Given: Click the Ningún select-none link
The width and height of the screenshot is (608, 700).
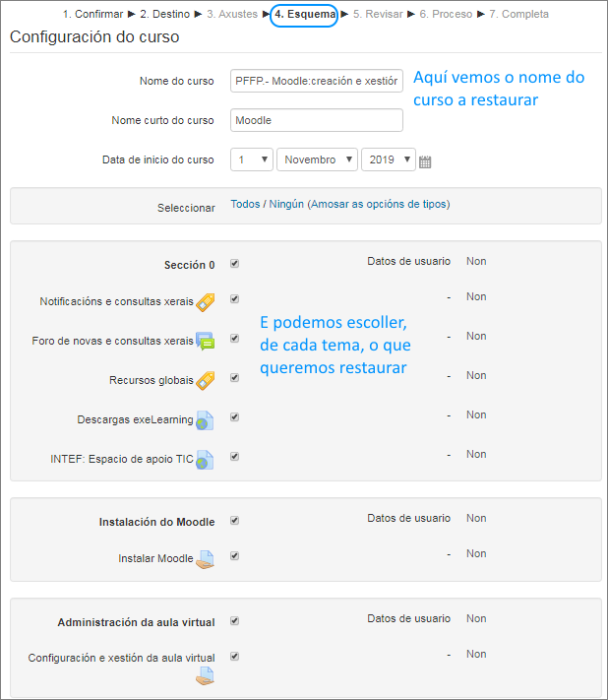Looking at the screenshot, I should point(286,204).
